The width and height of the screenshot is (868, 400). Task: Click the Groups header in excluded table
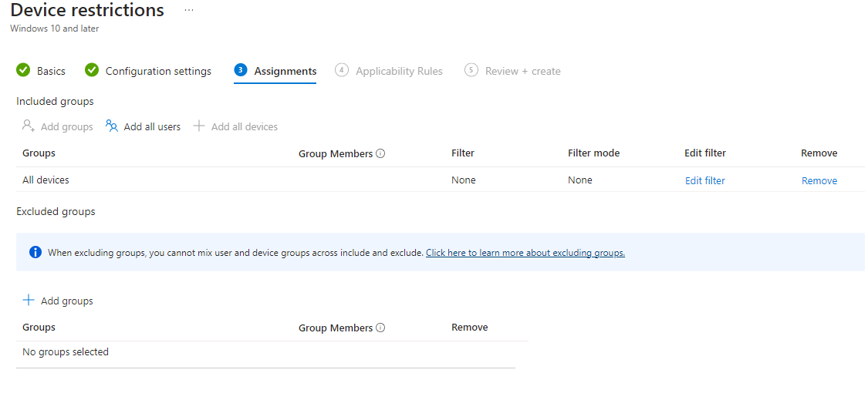(39, 327)
